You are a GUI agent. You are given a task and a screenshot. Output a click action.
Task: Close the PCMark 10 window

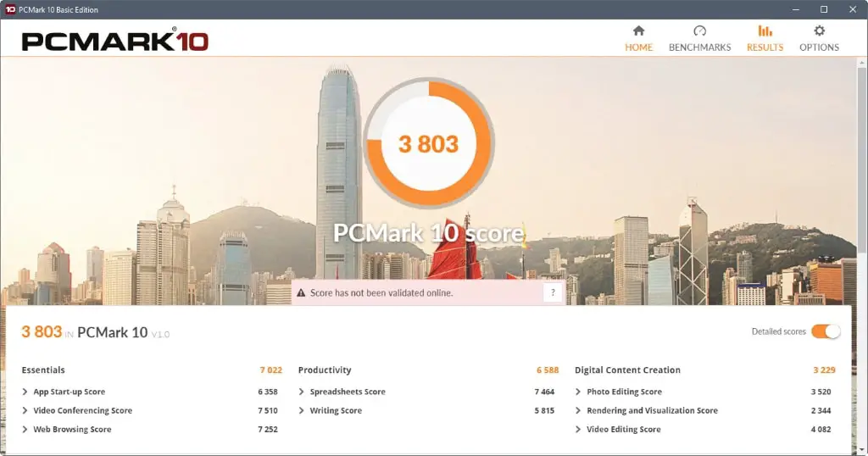(x=853, y=9)
